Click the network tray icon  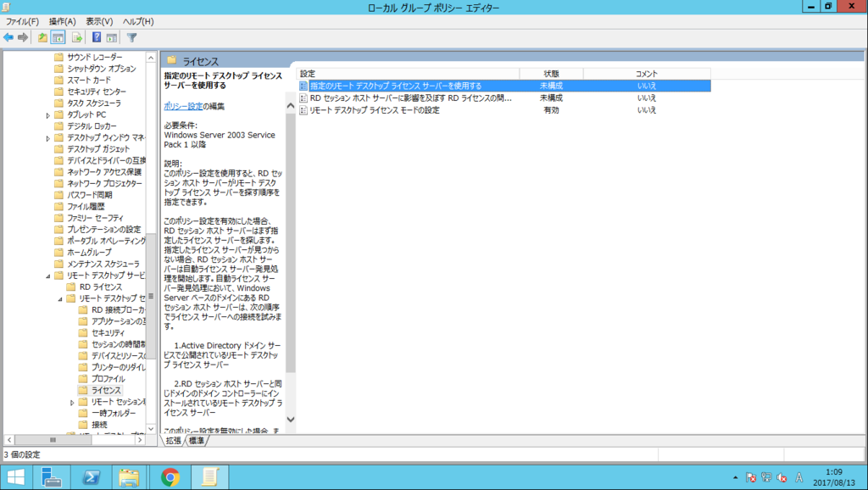(766, 477)
